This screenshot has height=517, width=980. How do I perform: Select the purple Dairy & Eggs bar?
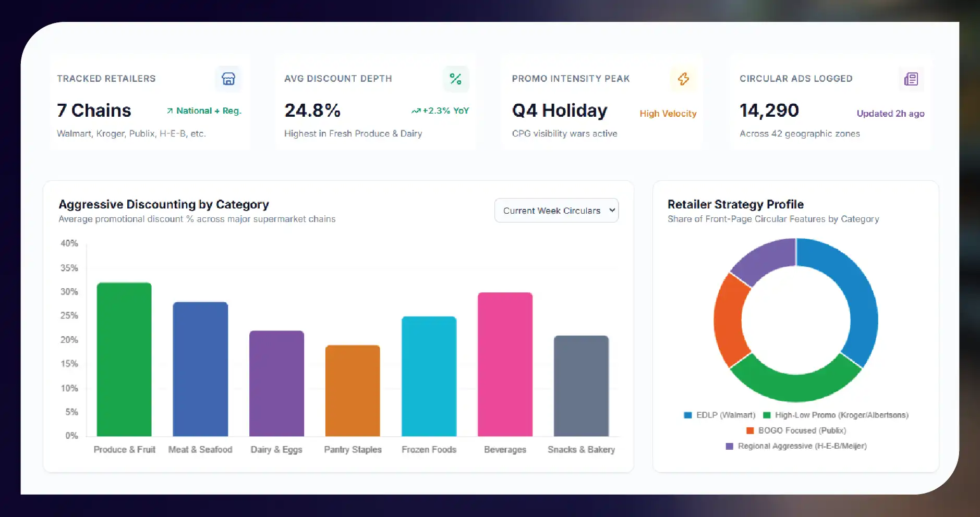(x=276, y=384)
